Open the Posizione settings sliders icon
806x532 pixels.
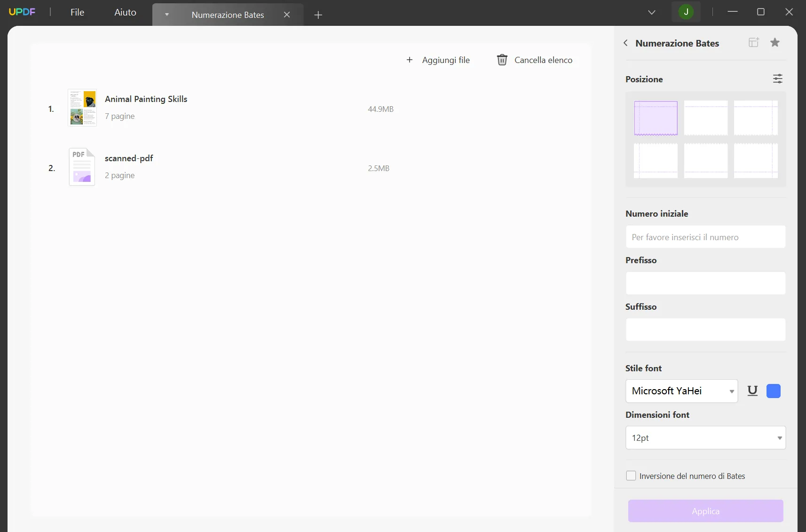coord(778,78)
